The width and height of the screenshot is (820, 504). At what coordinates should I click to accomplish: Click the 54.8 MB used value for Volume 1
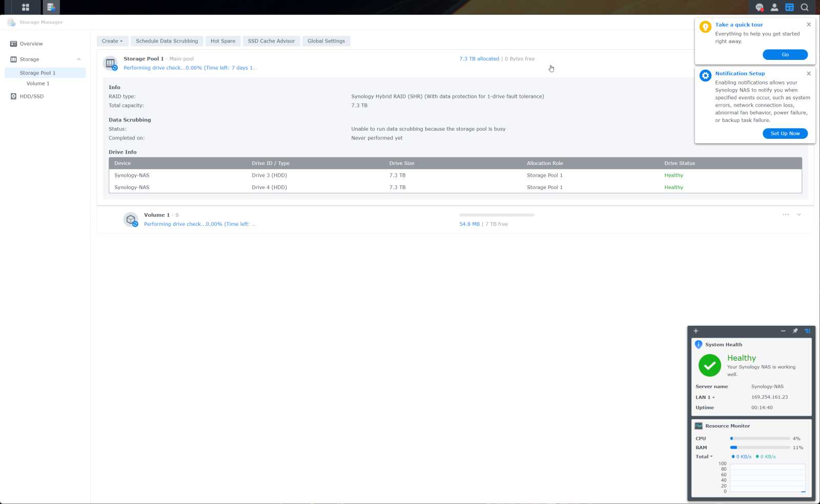click(469, 224)
